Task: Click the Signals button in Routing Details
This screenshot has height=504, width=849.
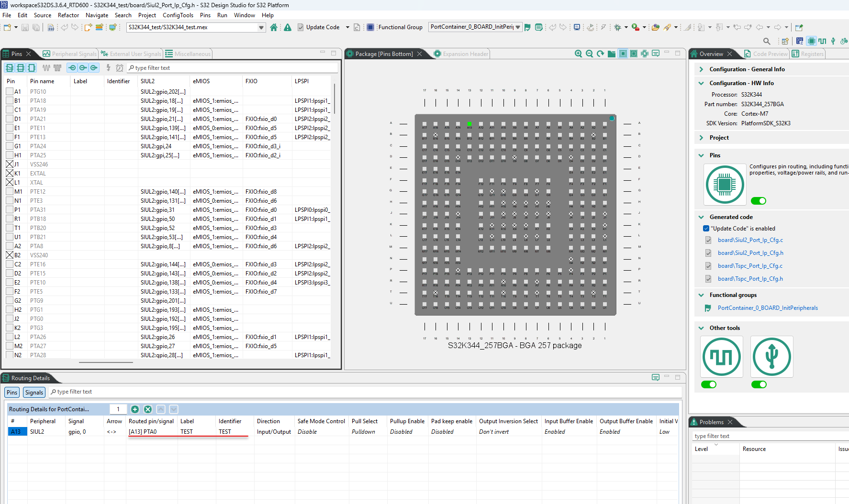Action: point(34,393)
